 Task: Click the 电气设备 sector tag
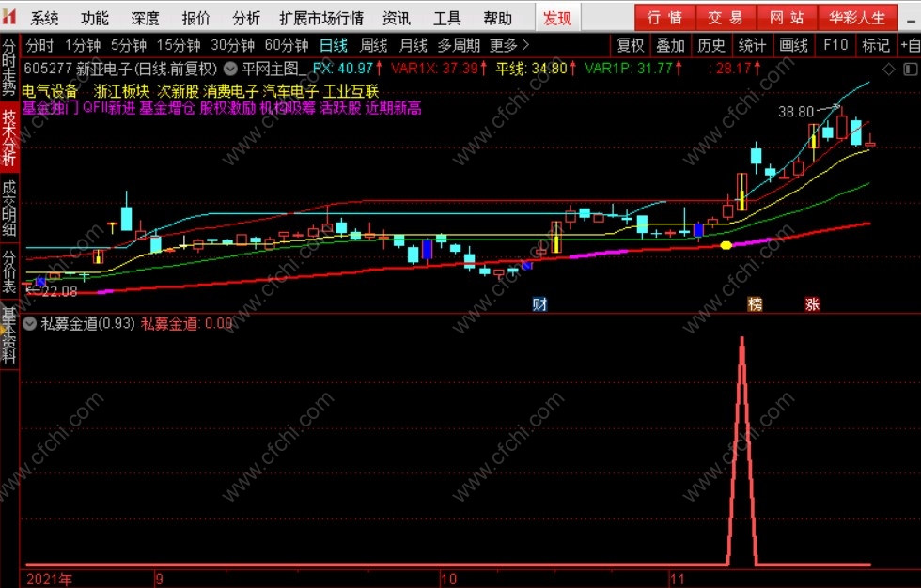(x=50, y=91)
